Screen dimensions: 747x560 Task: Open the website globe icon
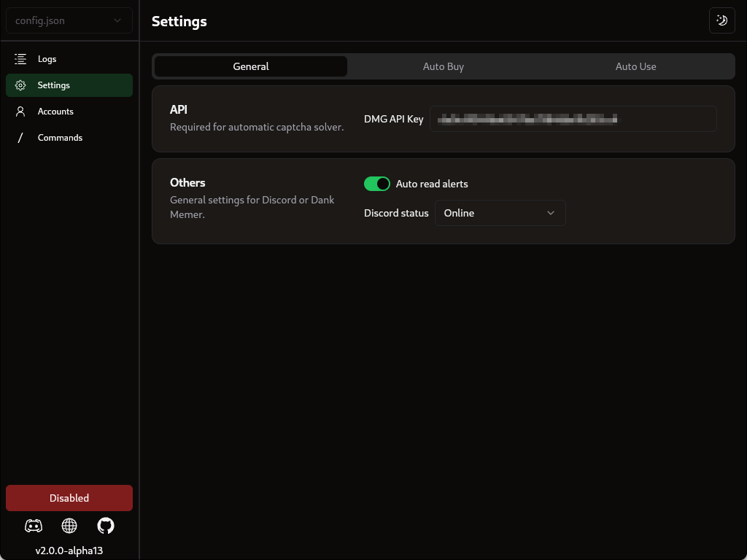click(69, 526)
